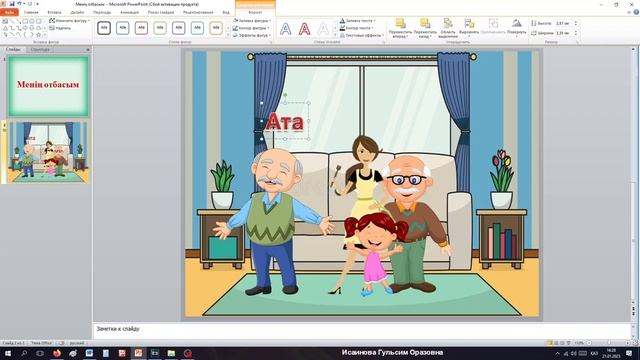Close the slides outline pane
This screenshot has height=360, width=640.
(88, 50)
